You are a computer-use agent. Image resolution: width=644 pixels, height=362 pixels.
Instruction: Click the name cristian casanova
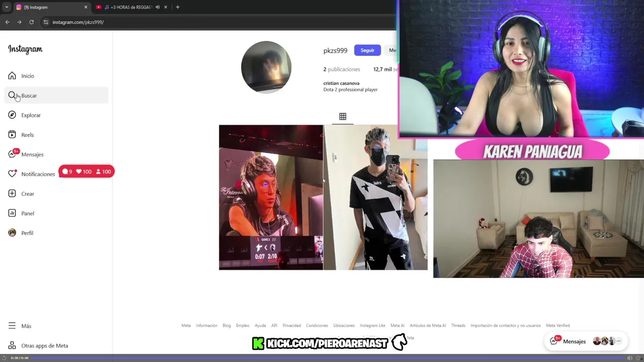click(341, 83)
